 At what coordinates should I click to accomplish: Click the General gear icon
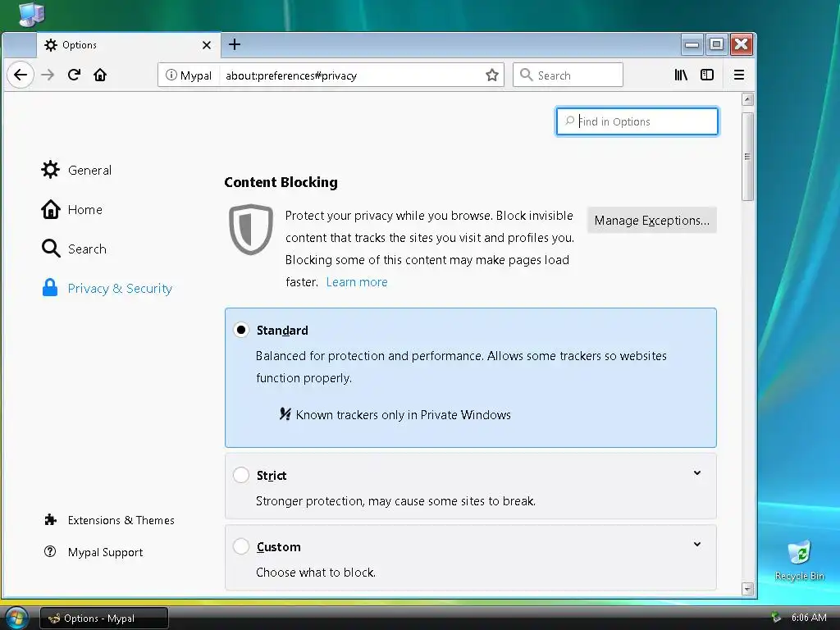50,170
